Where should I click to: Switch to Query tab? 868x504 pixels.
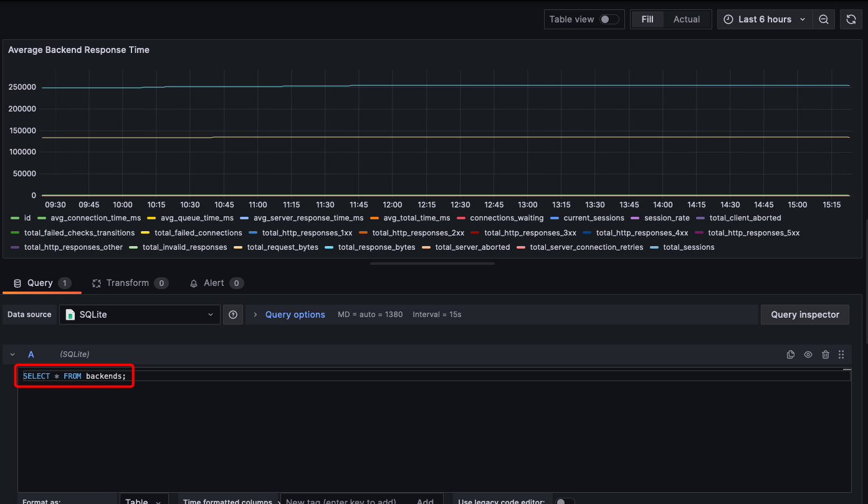click(x=42, y=283)
